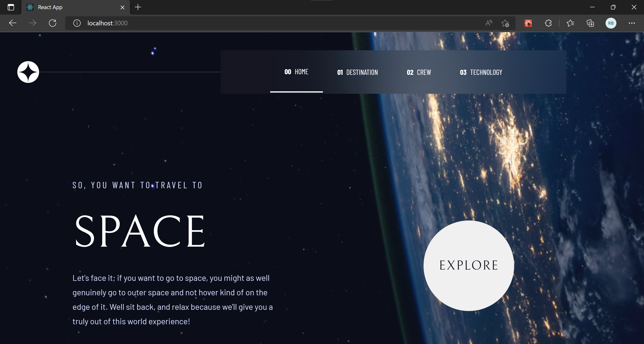Switch to the 02 Crew page
644x344 pixels.
pos(419,72)
